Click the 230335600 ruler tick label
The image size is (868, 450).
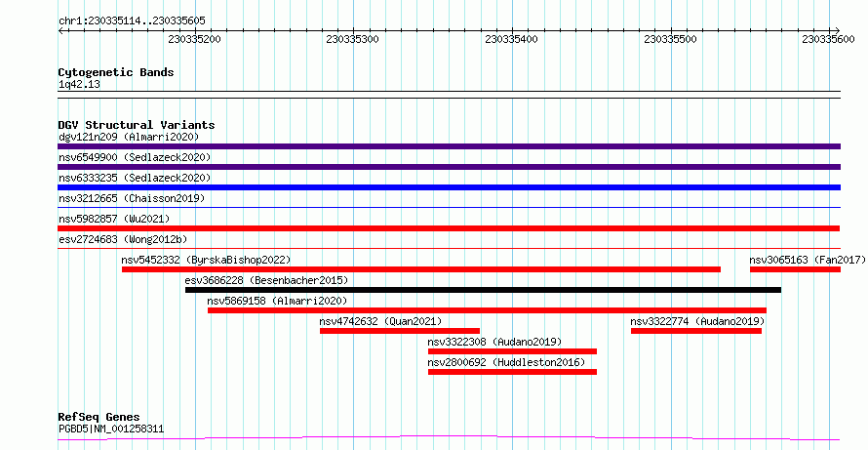click(x=829, y=39)
